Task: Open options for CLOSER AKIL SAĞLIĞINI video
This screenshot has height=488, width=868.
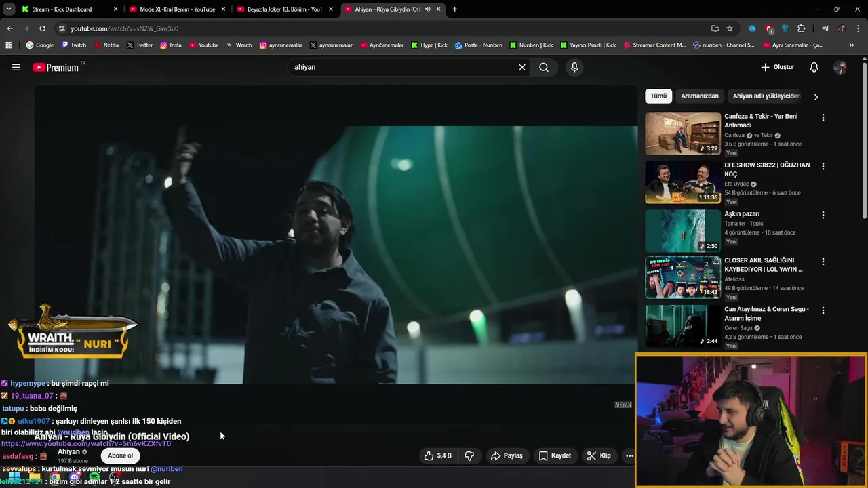Action: tap(823, 261)
